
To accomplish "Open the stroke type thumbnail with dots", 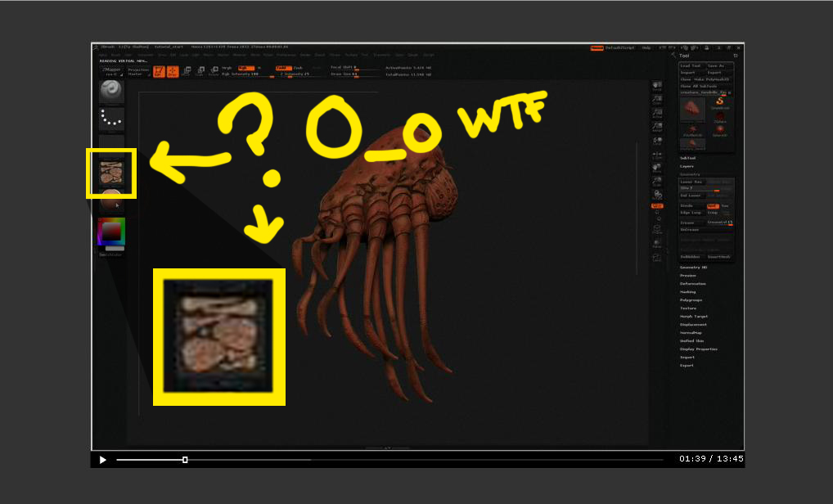I will 111,119.
